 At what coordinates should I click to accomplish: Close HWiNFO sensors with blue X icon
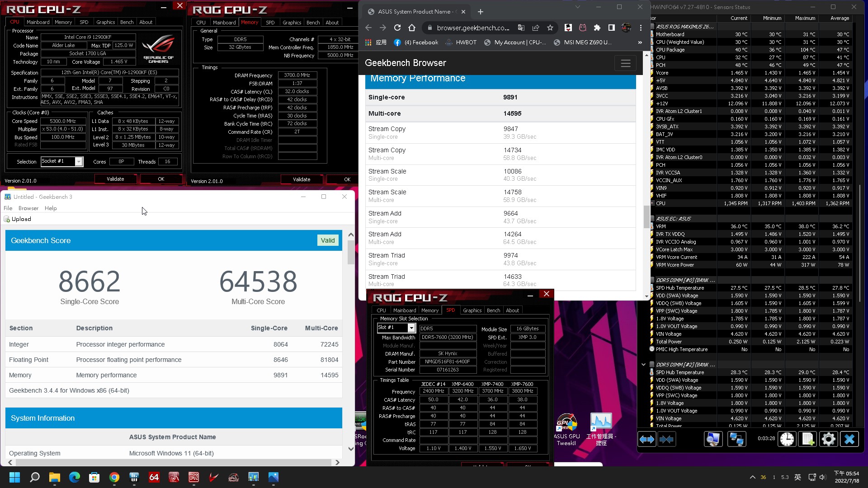849,439
